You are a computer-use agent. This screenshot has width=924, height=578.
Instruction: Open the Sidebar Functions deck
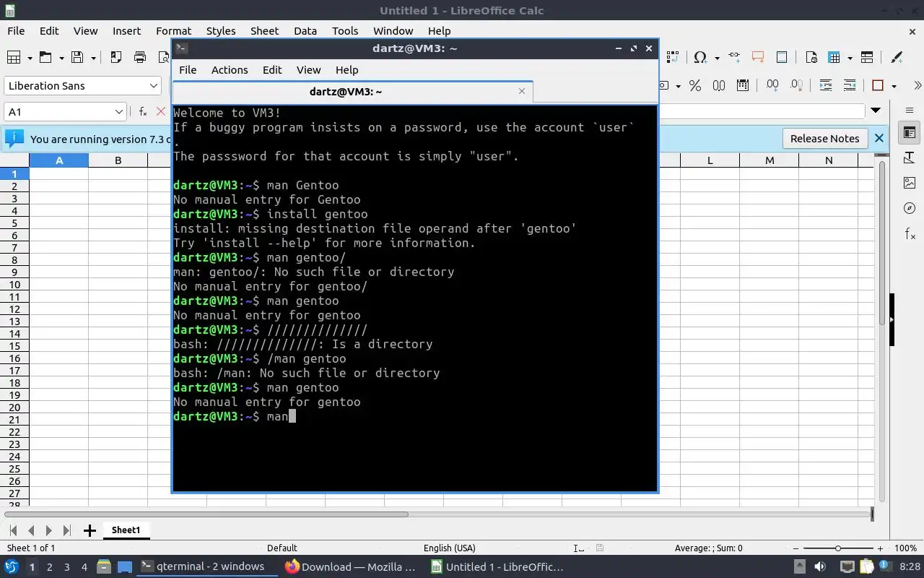910,233
